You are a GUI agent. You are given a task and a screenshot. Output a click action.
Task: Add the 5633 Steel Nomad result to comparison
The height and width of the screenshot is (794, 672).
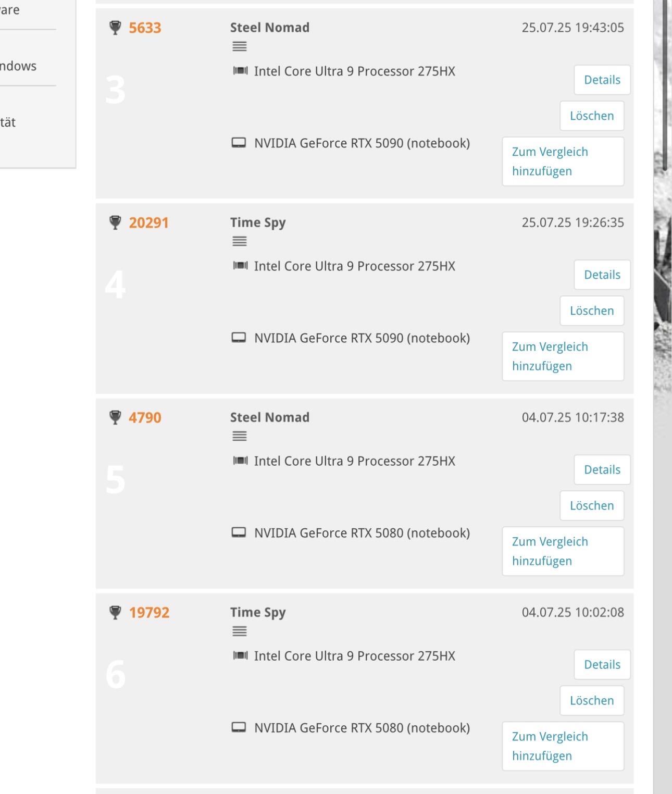(x=563, y=162)
